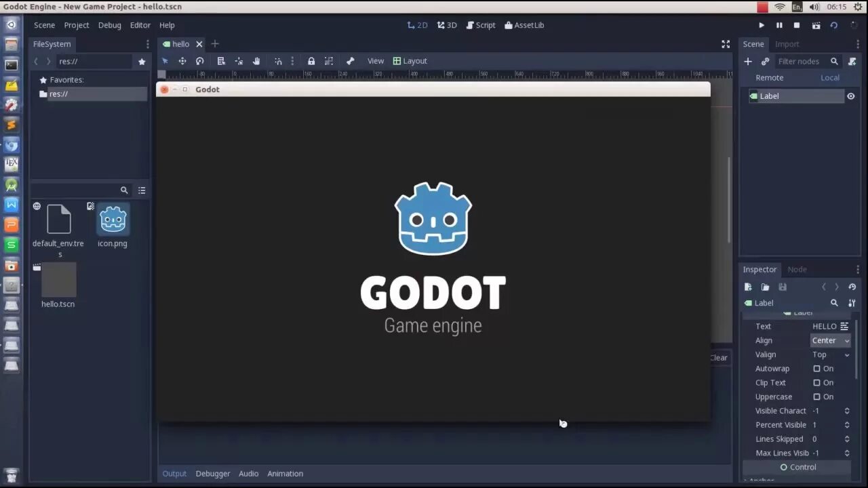Open the Project menu
The width and height of the screenshot is (868, 488).
coord(77,25)
